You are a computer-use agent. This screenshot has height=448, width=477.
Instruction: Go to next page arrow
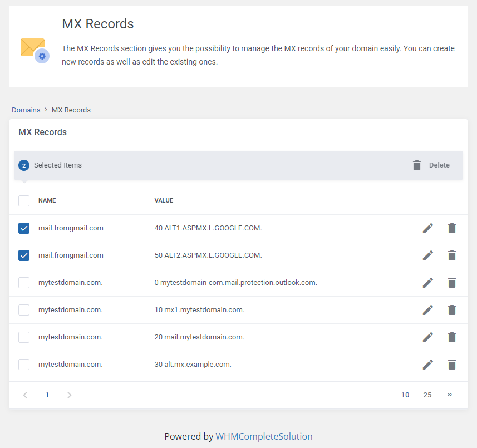[70, 395]
